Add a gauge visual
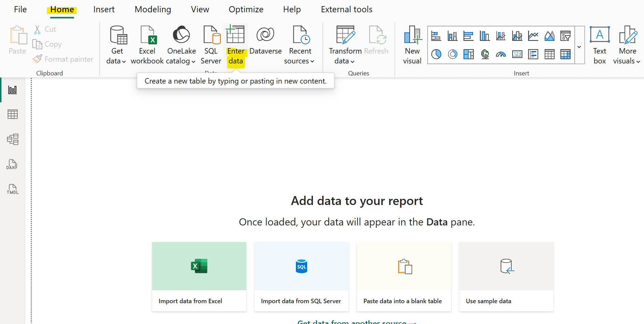The width and height of the screenshot is (644, 324). 501,54
